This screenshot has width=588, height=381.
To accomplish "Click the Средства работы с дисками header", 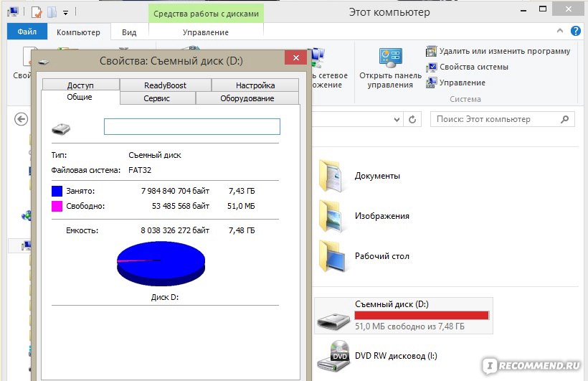I will 206,14.
